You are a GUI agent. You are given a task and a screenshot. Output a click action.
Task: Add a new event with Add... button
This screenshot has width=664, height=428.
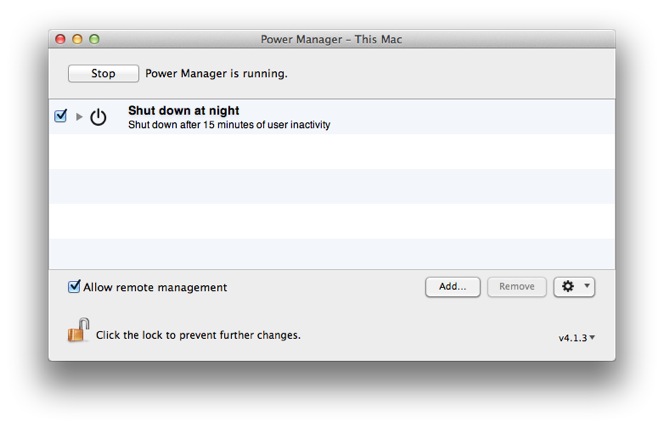tap(452, 287)
